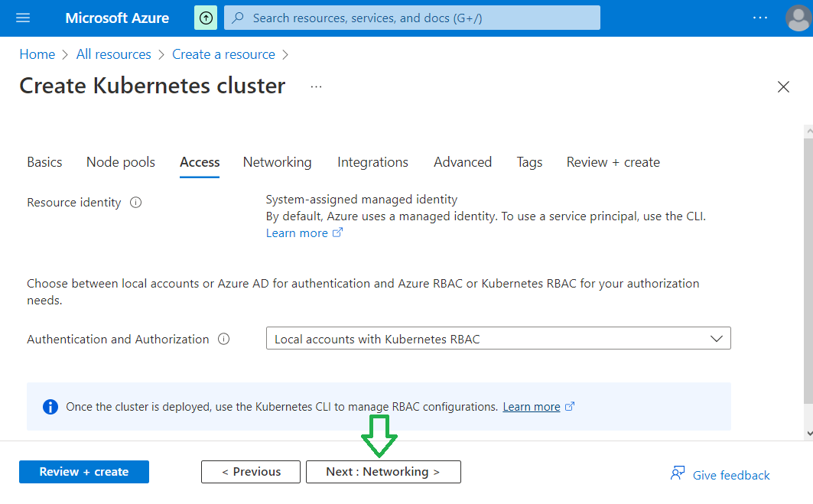Search resources, services, and docs field

(412, 18)
